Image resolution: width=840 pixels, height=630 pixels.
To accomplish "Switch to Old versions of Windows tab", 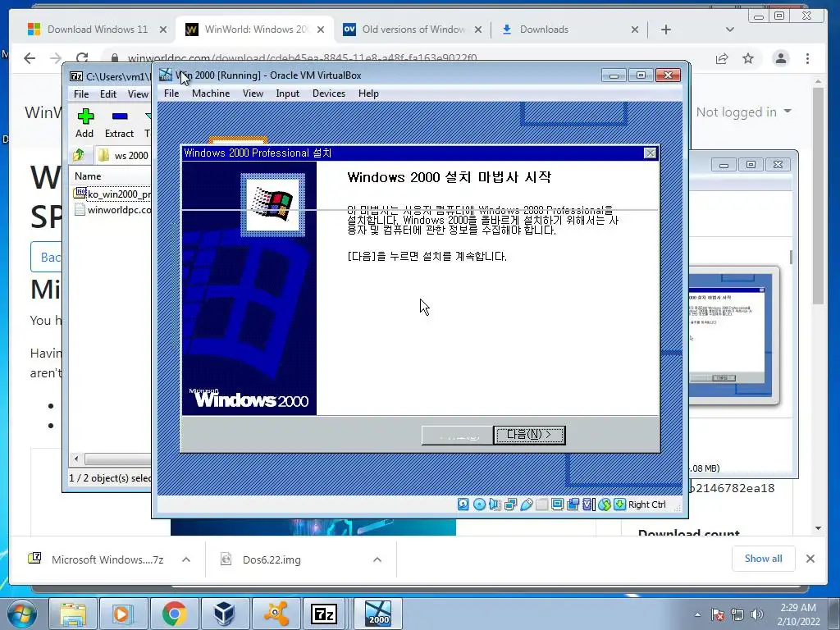I will tap(413, 30).
